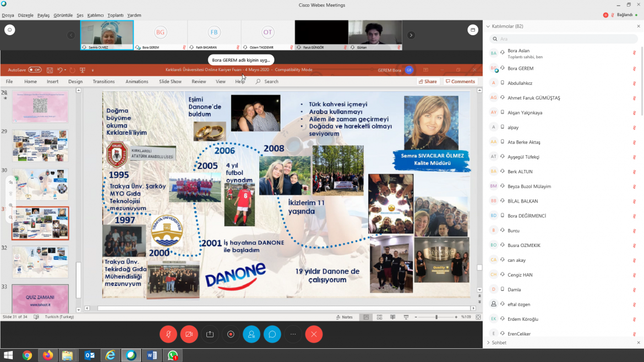Click Start From Beginning presentation icon

point(83,70)
